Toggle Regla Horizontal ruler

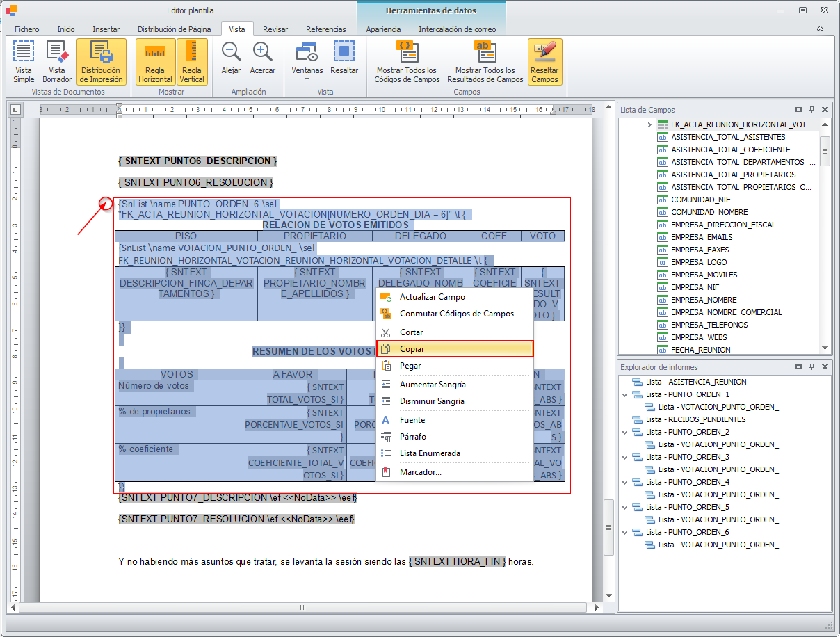[x=155, y=61]
